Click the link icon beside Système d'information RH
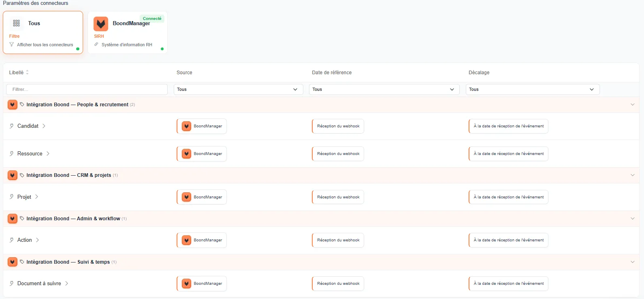The width and height of the screenshot is (644, 299). coord(96,45)
